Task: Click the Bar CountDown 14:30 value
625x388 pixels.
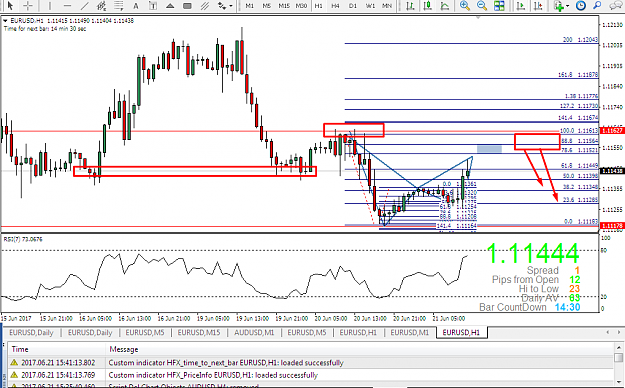Action: click(x=567, y=307)
